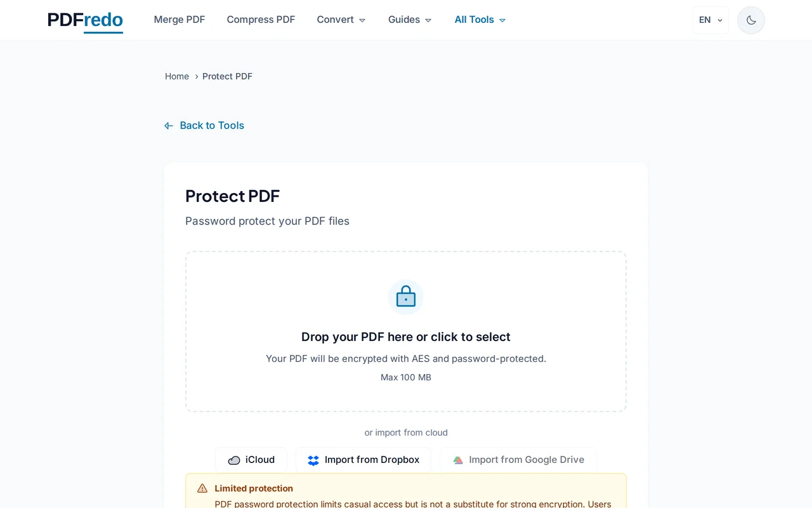Select Merge PDF in the navigation bar
Image resolution: width=812 pixels, height=508 pixels.
coord(180,20)
